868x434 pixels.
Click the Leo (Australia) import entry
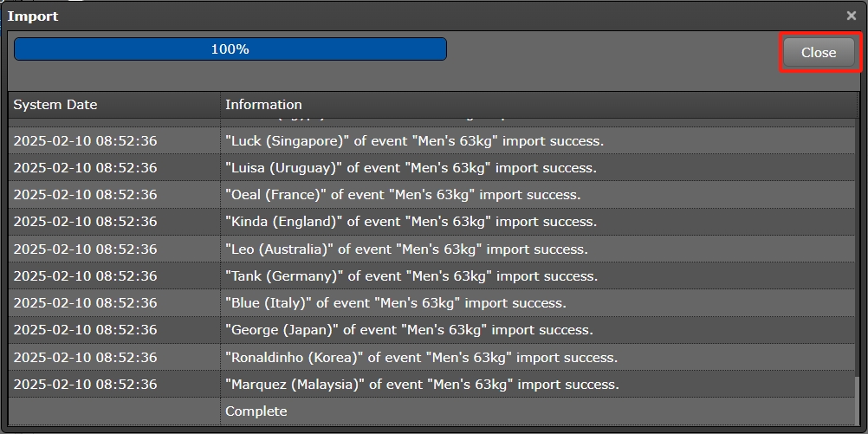(406, 249)
